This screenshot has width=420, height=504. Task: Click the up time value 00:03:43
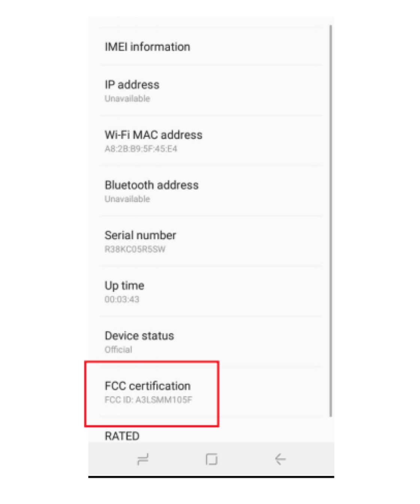tap(122, 299)
